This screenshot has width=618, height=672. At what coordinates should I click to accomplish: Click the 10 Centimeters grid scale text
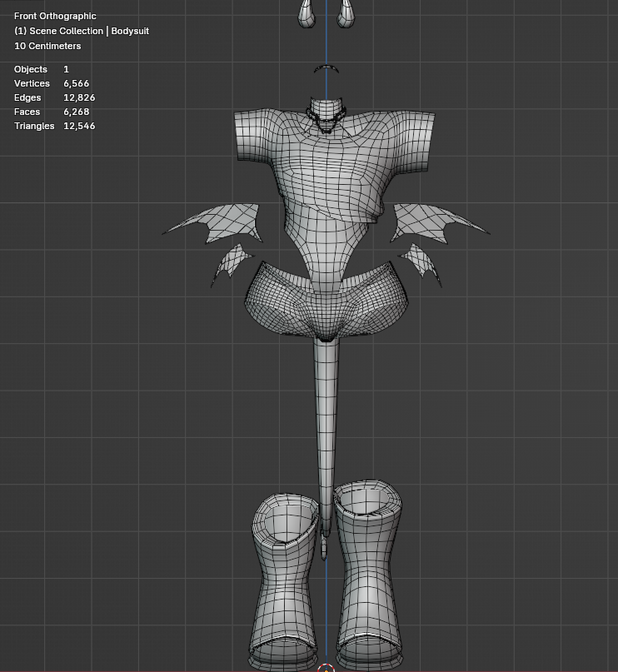47,46
